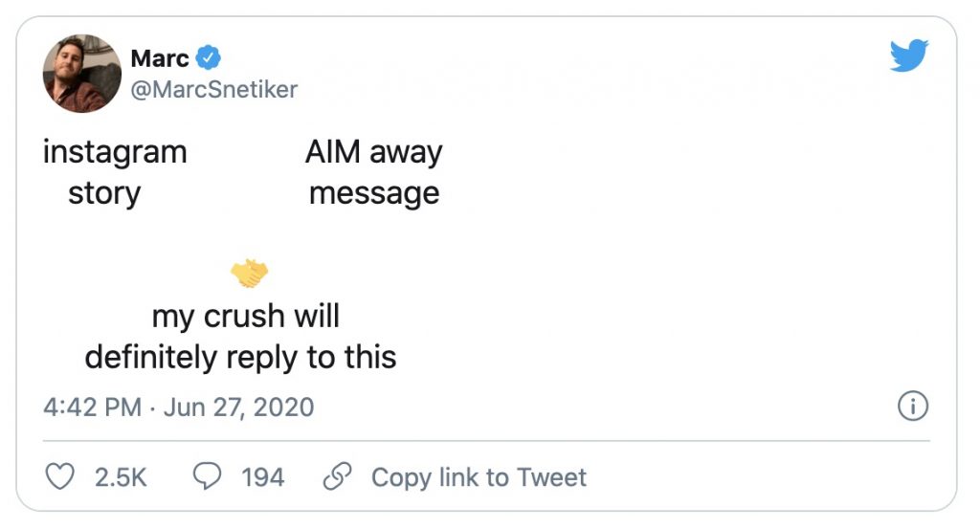This screenshot has width=980, height=529.
Task: Click the "AIM away message" text
Action: point(374,172)
